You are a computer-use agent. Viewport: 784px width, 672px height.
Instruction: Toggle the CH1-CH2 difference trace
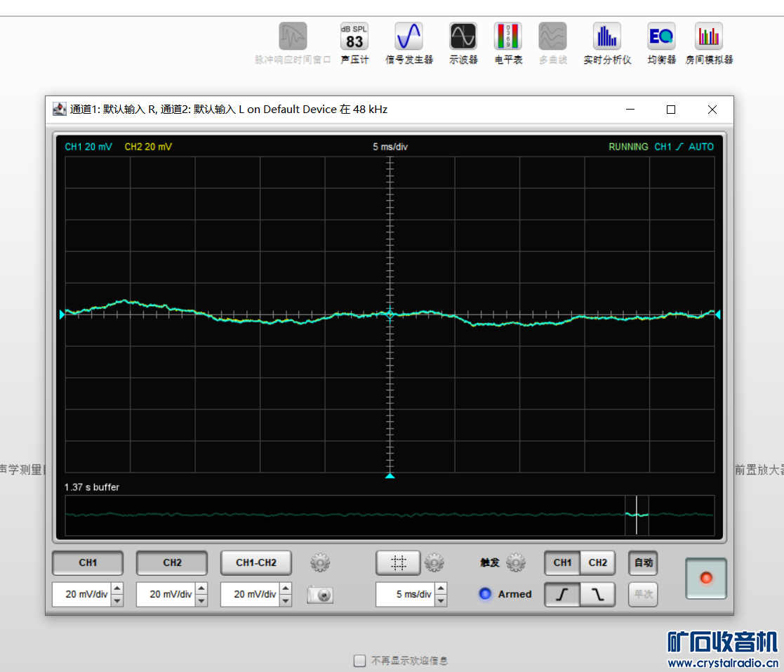coord(256,562)
